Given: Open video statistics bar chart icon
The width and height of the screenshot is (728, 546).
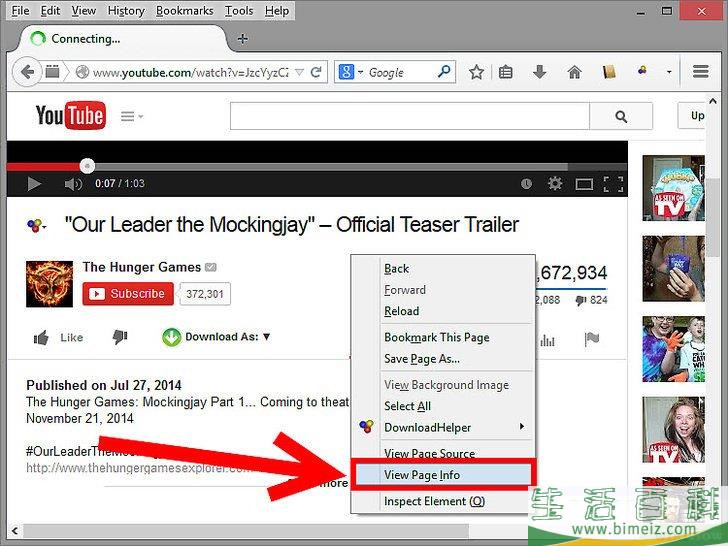Looking at the screenshot, I should [x=547, y=341].
